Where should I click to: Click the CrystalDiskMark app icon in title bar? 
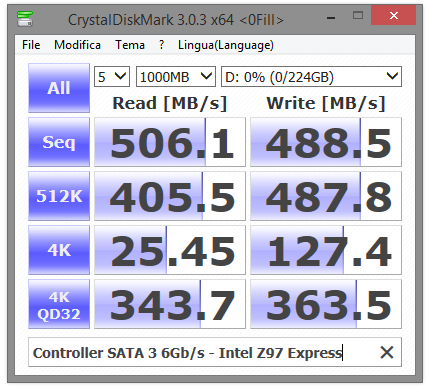click(25, 19)
